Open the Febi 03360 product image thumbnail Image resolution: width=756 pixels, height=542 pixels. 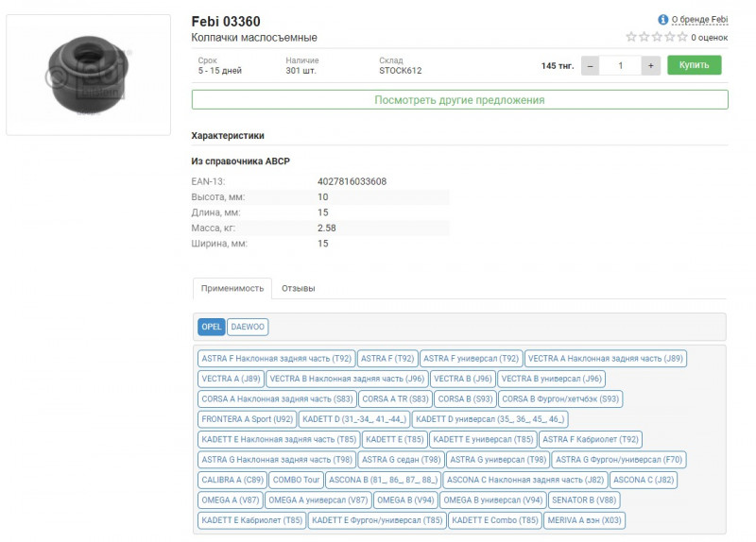click(88, 75)
